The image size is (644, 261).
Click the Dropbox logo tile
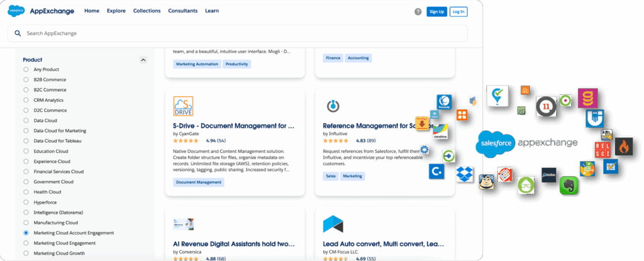click(x=465, y=174)
